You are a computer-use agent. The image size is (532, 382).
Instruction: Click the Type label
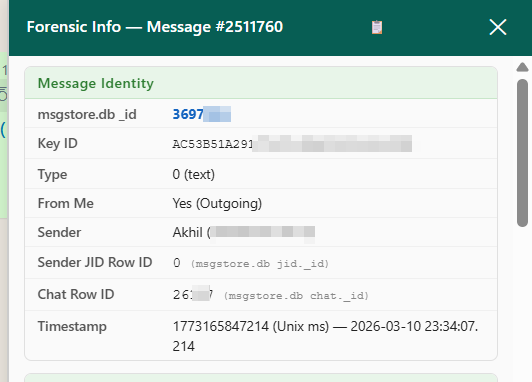click(x=52, y=175)
